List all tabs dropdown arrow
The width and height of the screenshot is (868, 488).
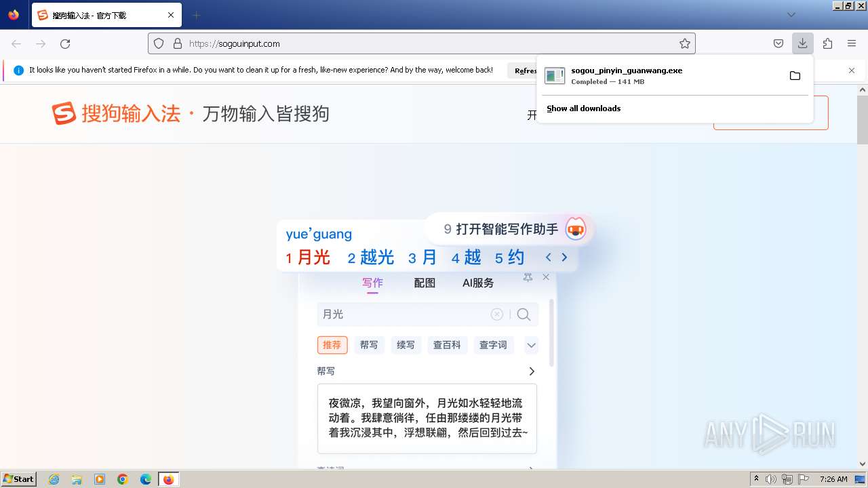791,15
